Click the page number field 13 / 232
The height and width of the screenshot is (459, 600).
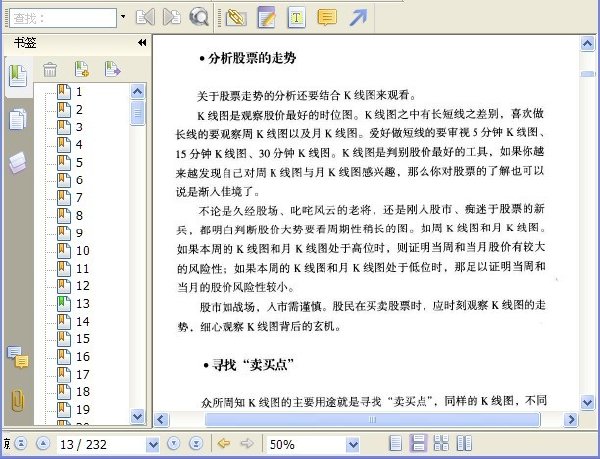102,444
